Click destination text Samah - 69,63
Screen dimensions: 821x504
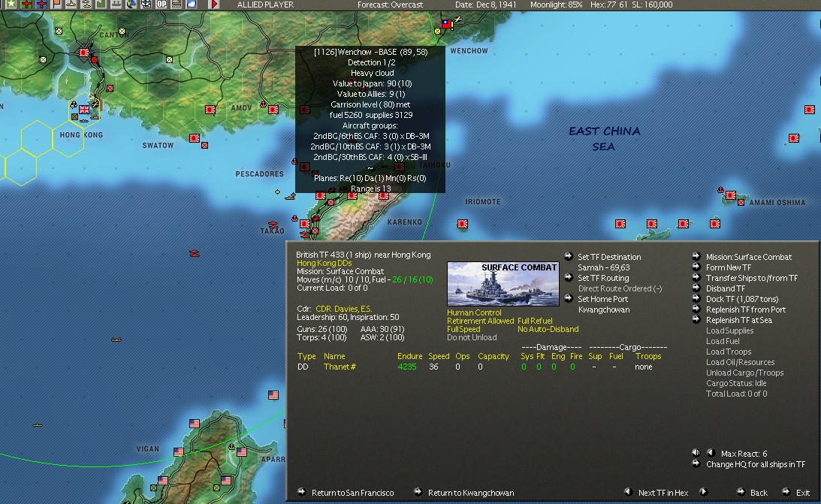click(x=604, y=267)
